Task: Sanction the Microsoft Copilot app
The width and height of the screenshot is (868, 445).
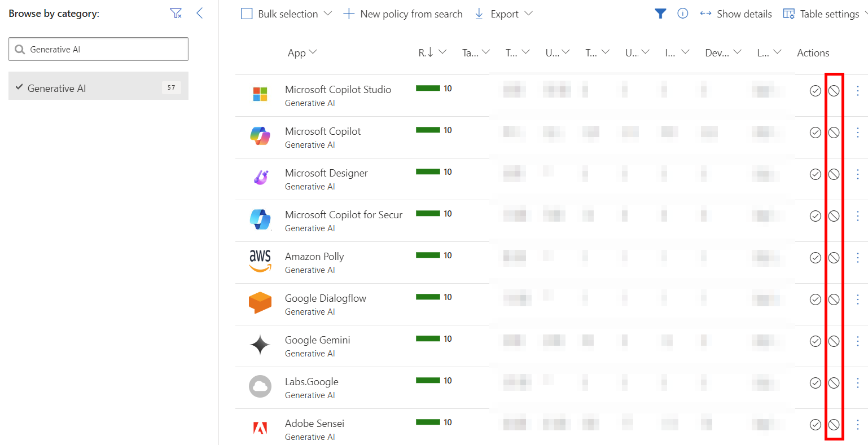Action: coord(815,133)
